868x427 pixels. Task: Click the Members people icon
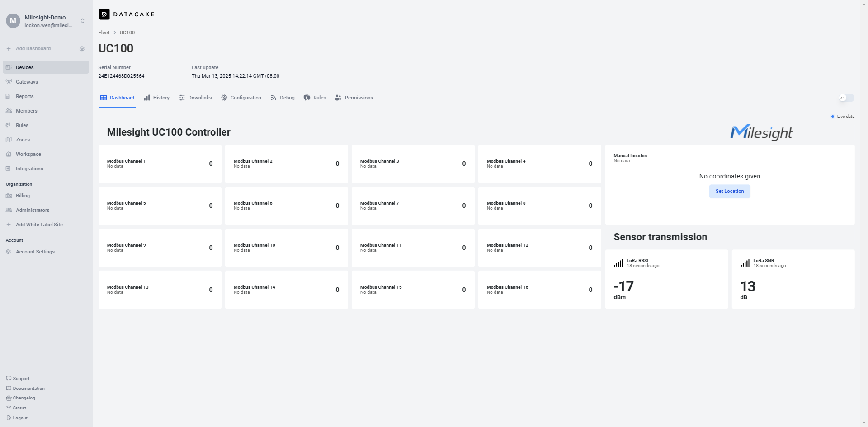coord(9,111)
